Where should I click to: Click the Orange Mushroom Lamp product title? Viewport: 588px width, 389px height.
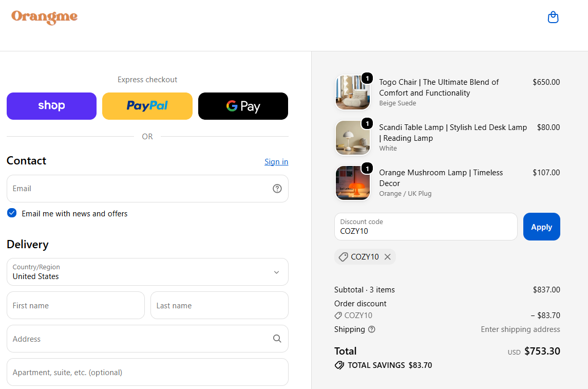441,178
